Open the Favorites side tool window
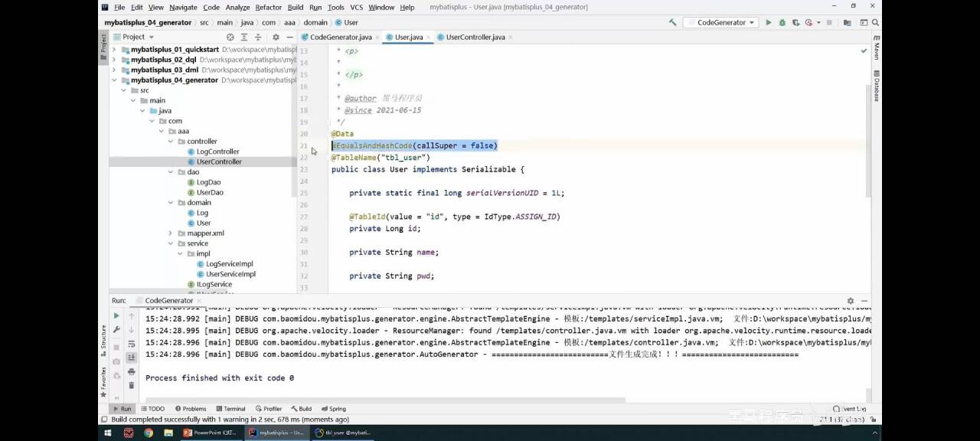The height and width of the screenshot is (441, 980). pyautogui.click(x=103, y=381)
